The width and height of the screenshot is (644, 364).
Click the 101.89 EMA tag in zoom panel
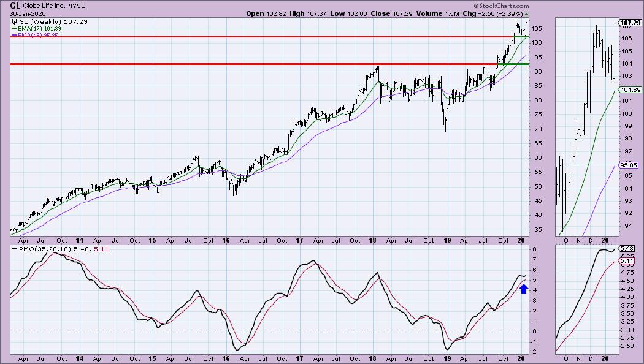pyautogui.click(x=631, y=90)
